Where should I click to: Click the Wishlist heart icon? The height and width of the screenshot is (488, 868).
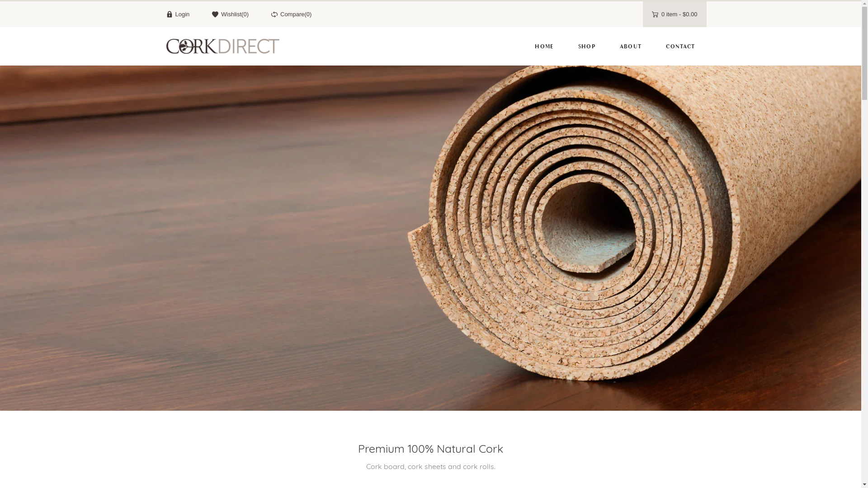tap(215, 14)
